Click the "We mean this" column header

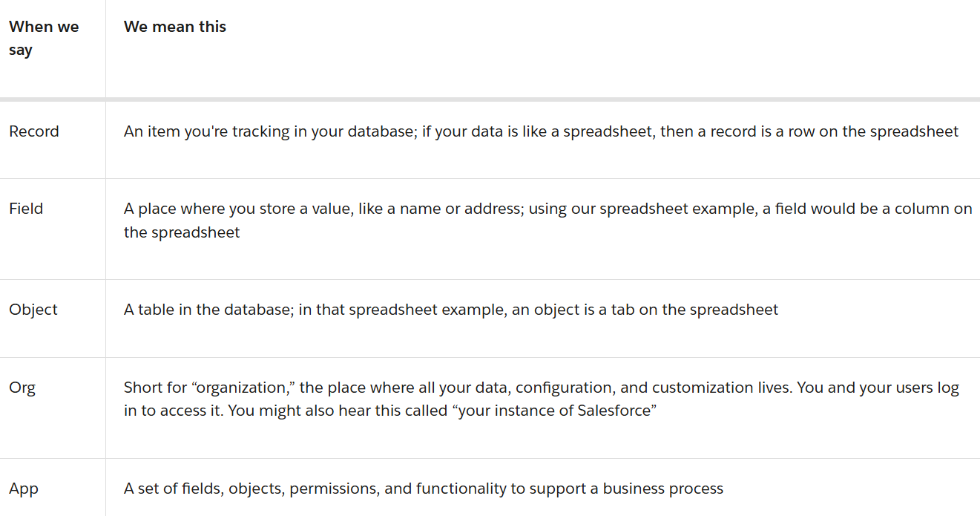175,27
